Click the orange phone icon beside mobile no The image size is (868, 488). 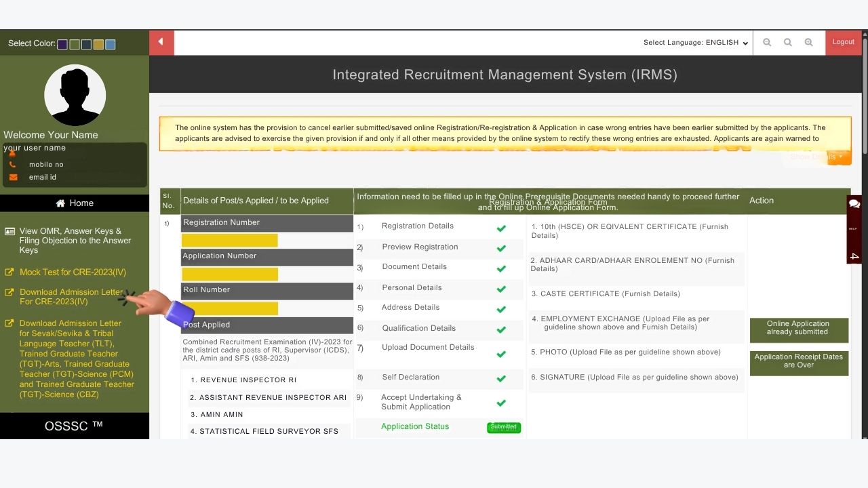[13, 165]
